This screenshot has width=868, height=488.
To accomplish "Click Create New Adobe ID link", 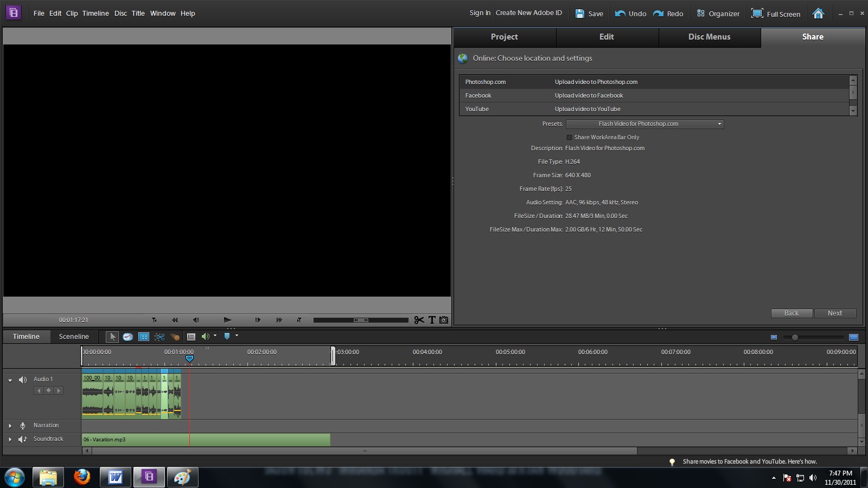I will (529, 13).
